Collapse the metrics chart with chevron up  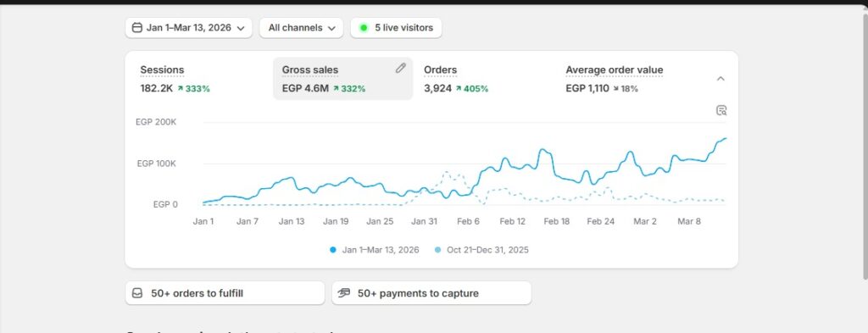click(x=721, y=79)
